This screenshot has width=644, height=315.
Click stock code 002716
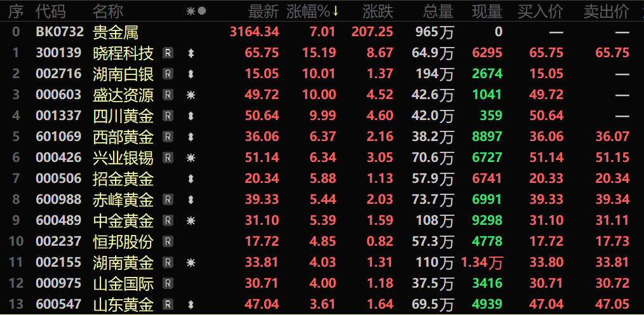58,74
